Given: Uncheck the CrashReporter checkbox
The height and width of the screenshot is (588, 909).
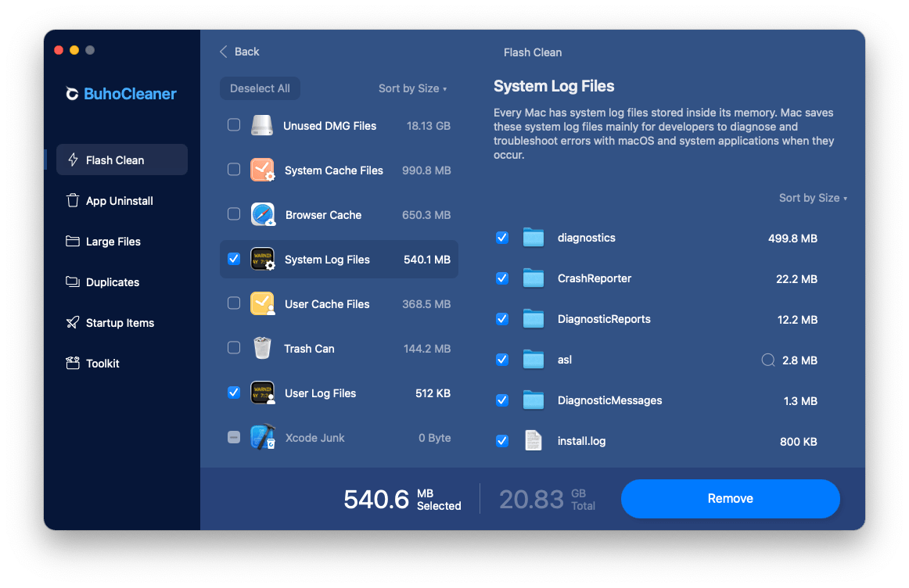Looking at the screenshot, I should click(x=502, y=278).
